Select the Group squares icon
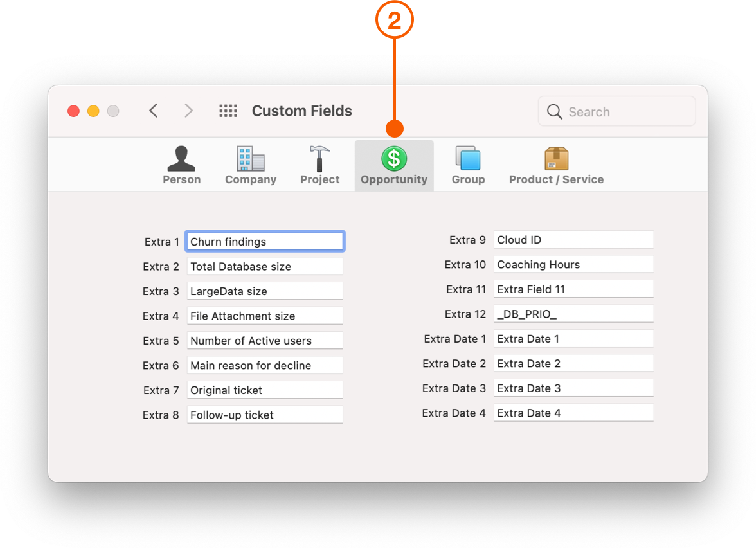The height and width of the screenshot is (549, 756). pos(468,159)
